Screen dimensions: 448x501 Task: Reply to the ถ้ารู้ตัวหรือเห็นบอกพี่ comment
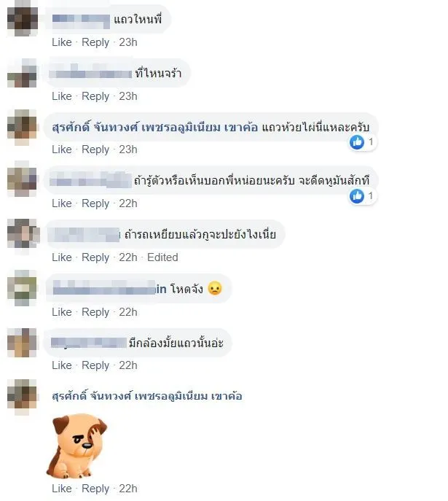pos(95,203)
